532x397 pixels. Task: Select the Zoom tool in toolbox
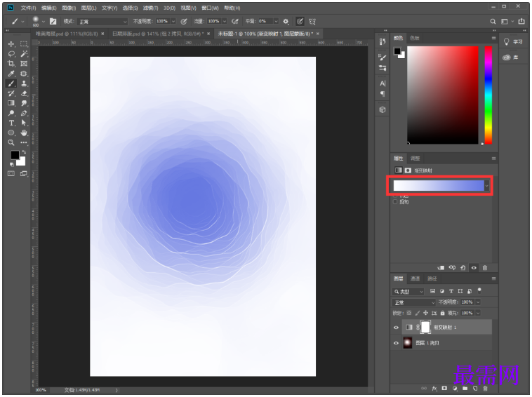(11, 142)
